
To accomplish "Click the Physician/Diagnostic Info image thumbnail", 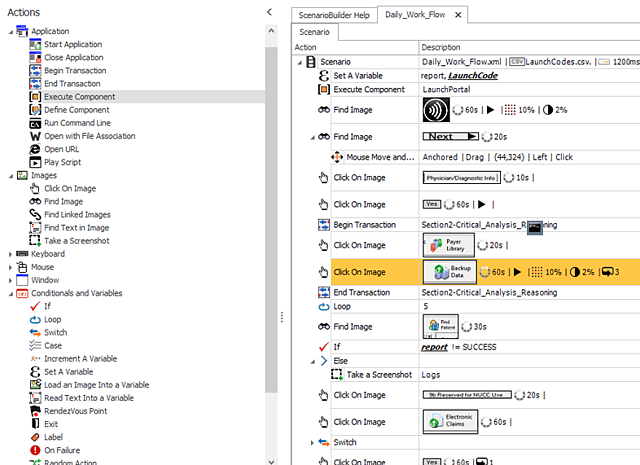I will tap(461, 178).
